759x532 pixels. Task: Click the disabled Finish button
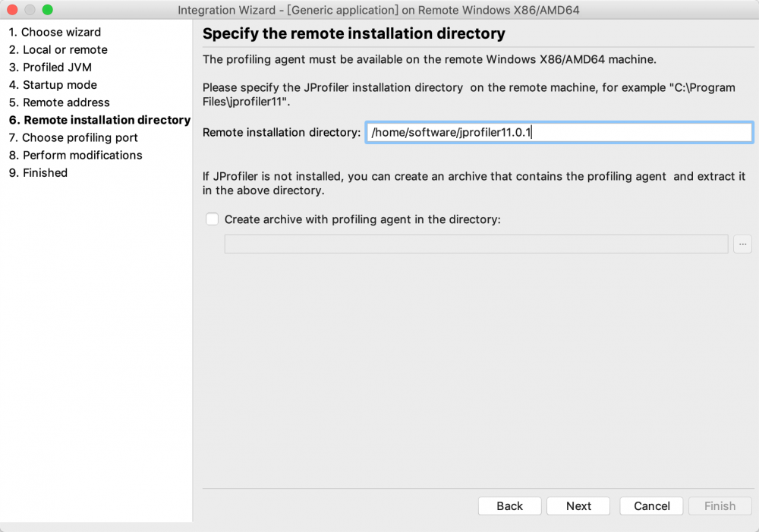[x=720, y=506]
